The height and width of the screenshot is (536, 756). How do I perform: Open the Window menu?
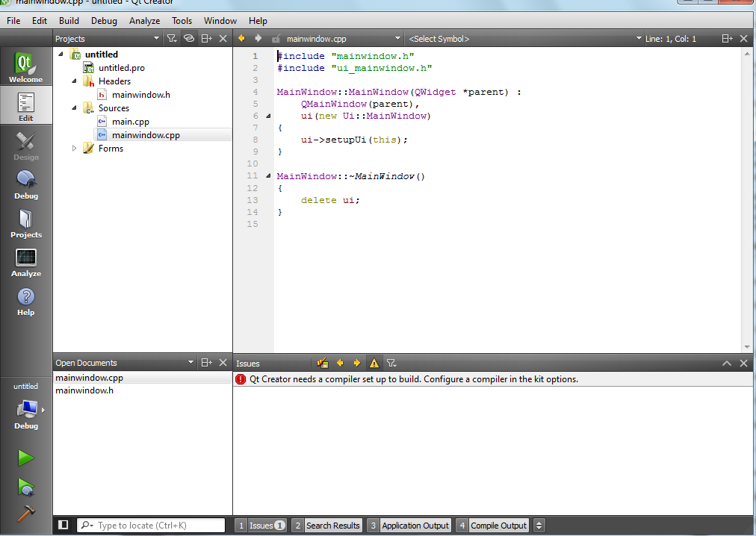(x=220, y=21)
